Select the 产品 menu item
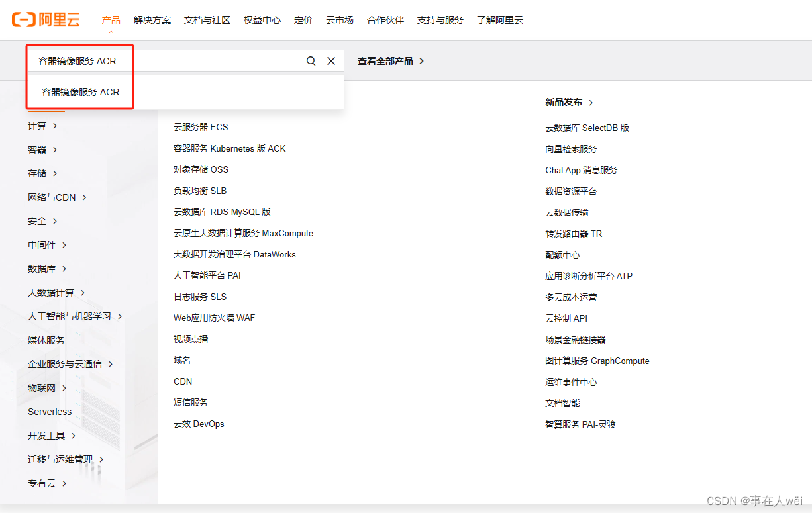 tap(111, 20)
